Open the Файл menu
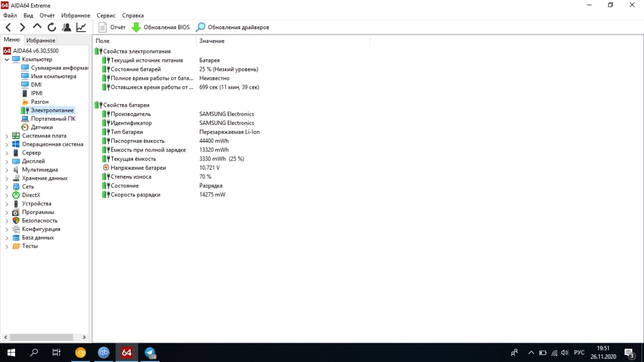 click(x=10, y=16)
